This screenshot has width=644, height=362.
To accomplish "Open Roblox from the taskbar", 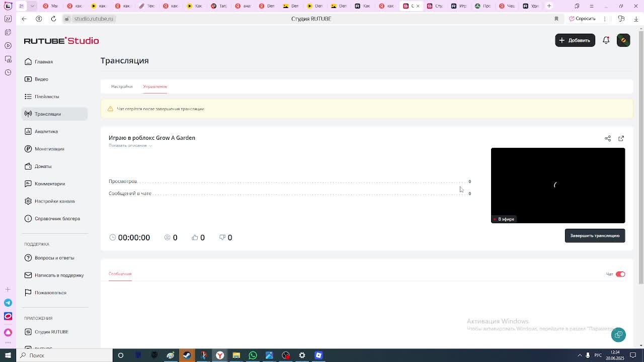I will tap(318, 355).
